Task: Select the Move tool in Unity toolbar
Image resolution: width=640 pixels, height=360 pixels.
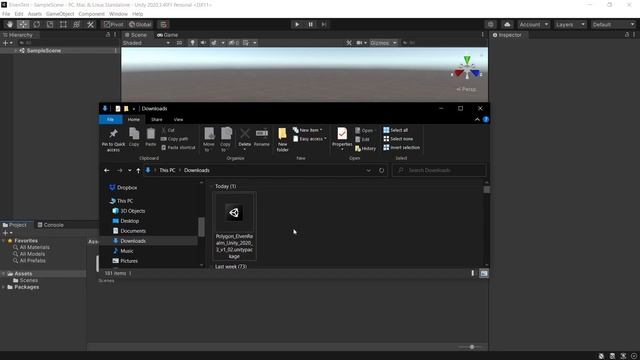Action: [x=23, y=24]
